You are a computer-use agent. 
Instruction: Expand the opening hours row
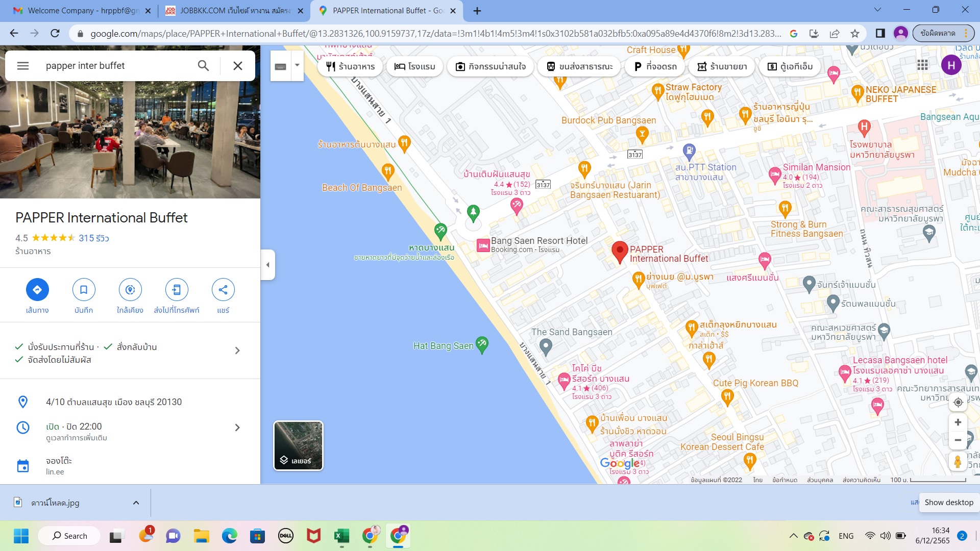130,431
